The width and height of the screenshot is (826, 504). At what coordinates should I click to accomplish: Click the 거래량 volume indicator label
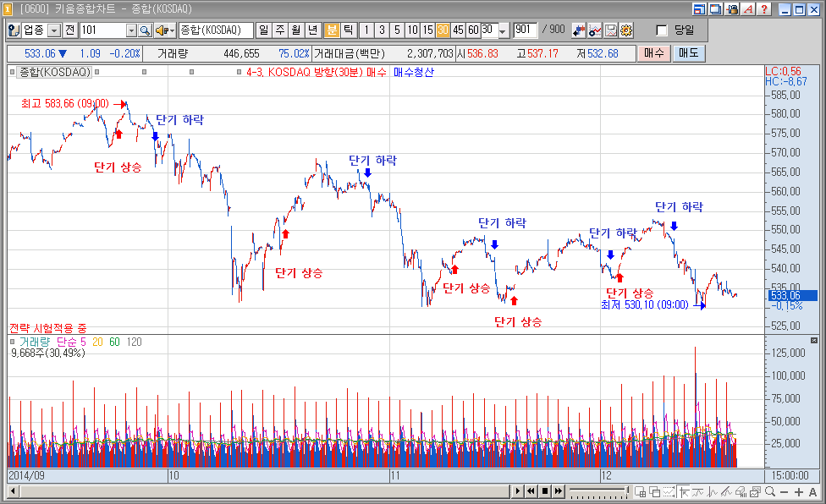click(x=35, y=342)
